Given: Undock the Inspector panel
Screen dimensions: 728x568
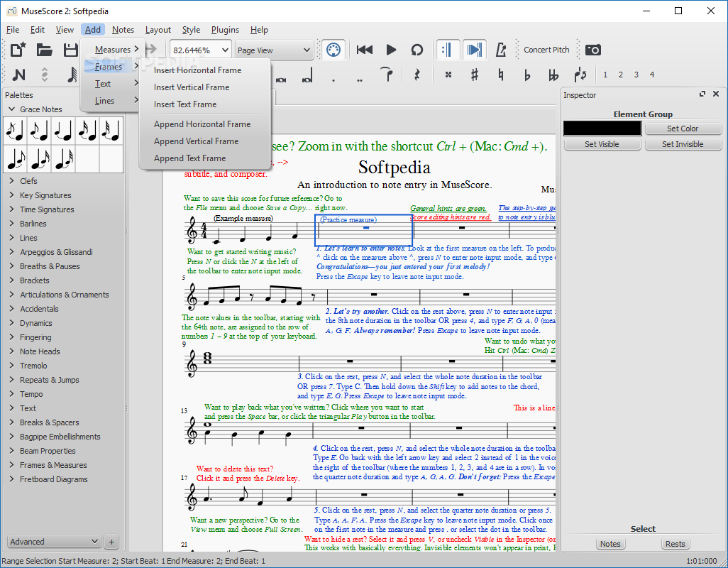Looking at the screenshot, I should coord(702,94).
